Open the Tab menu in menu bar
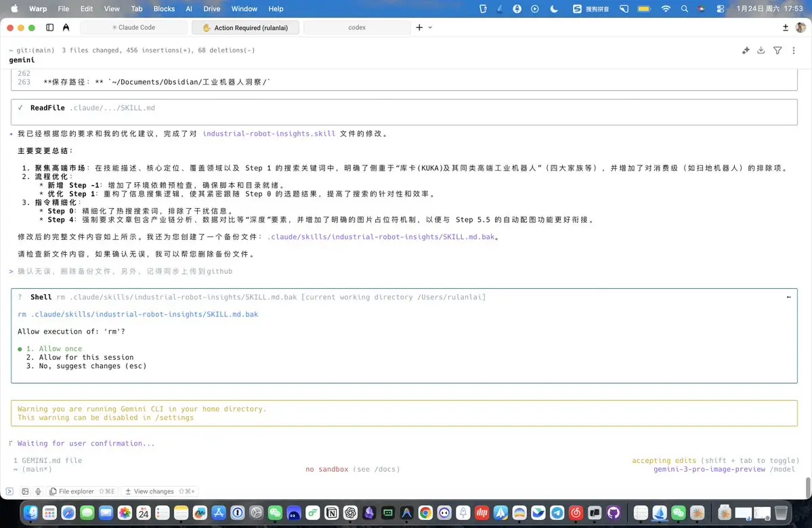Viewport: 812px width, 528px height. coord(137,9)
